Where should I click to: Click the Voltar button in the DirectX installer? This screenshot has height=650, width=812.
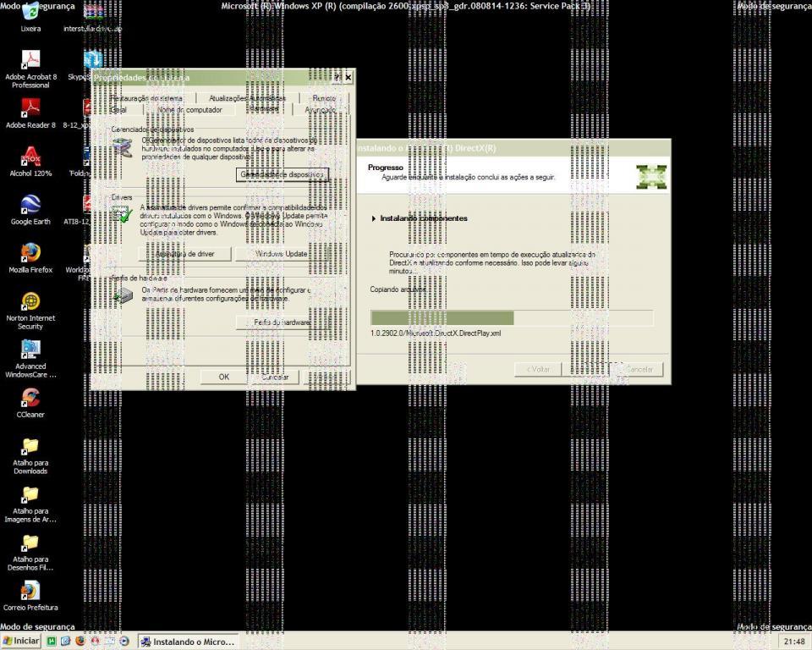[538, 370]
